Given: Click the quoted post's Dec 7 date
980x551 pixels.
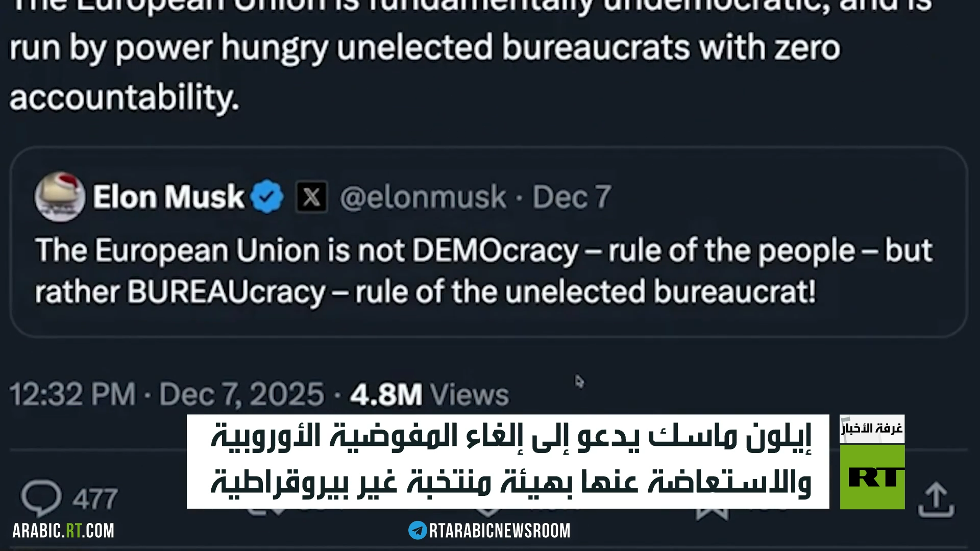Looking at the screenshot, I should pyautogui.click(x=571, y=197).
